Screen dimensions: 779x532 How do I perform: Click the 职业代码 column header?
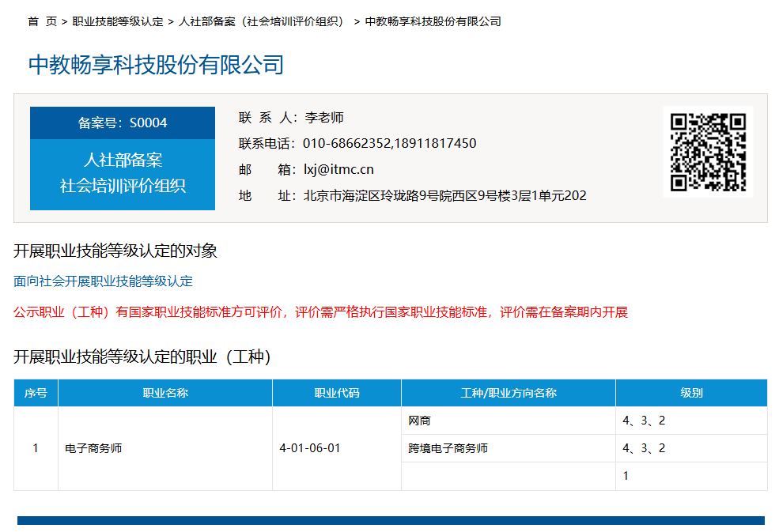(x=337, y=393)
